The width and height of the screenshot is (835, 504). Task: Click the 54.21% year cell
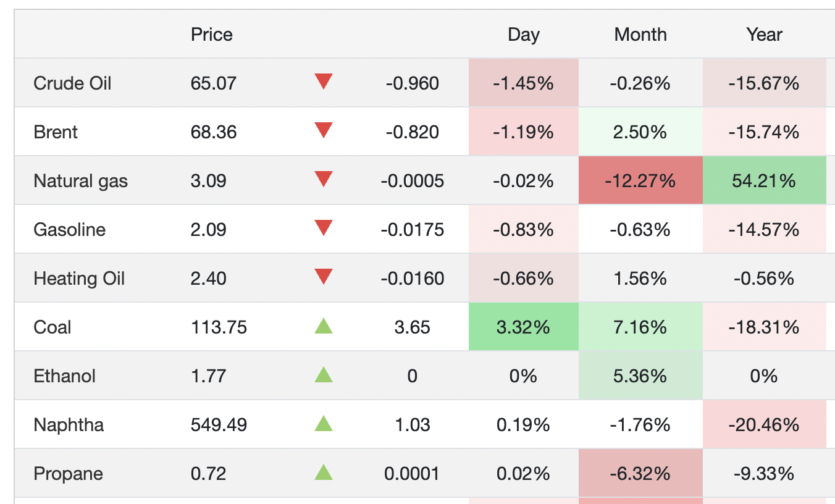point(764,180)
